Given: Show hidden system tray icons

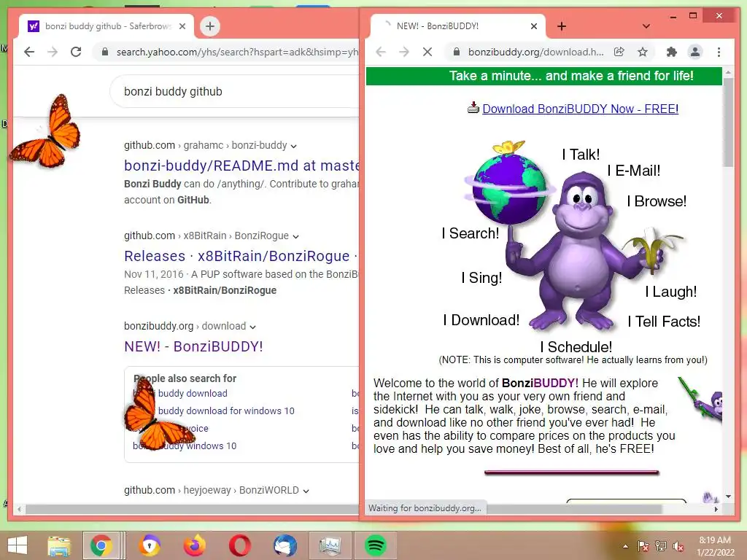Looking at the screenshot, I should (x=625, y=546).
